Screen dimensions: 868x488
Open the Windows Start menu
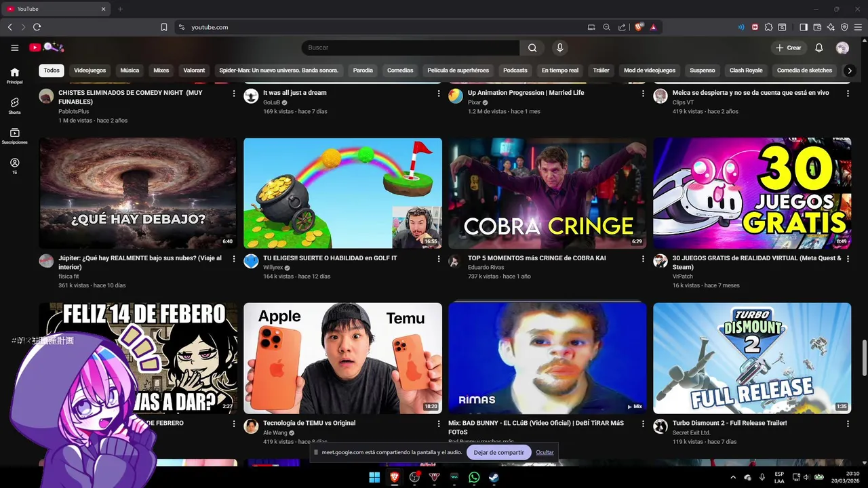click(374, 477)
